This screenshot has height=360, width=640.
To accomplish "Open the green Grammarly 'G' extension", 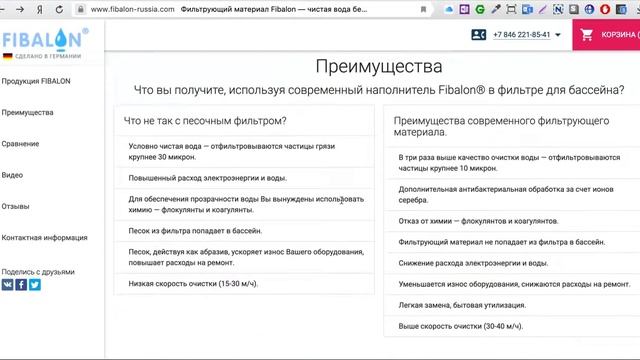I will point(480,9).
